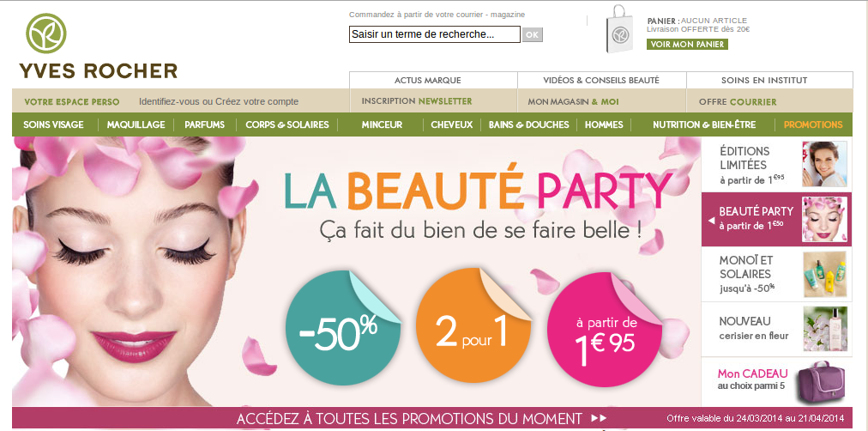Open the Maquillage menu

click(x=136, y=124)
